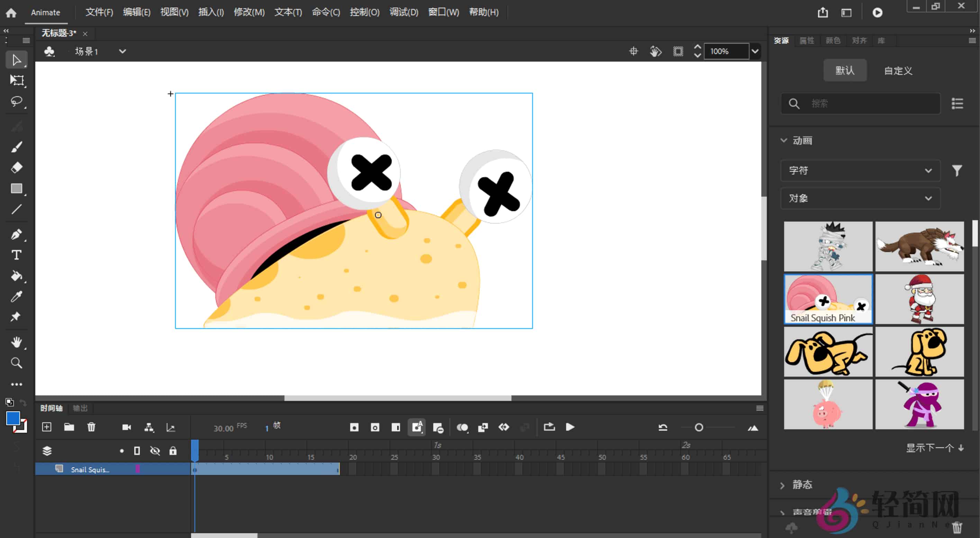Switch to the 输出 tab
The height and width of the screenshot is (538, 980).
(x=80, y=408)
